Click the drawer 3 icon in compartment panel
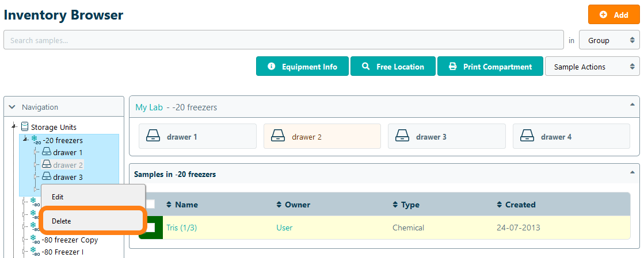The image size is (644, 258). (x=402, y=137)
